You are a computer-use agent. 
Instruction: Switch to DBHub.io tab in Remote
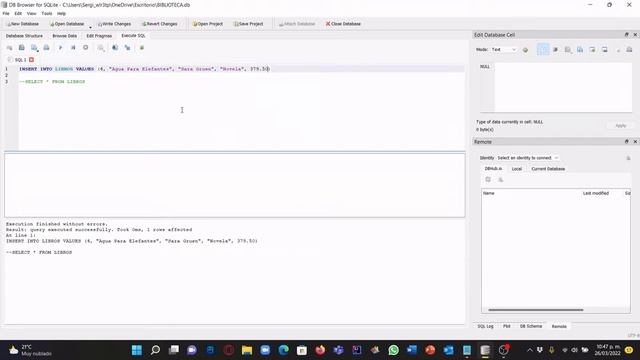(x=493, y=169)
